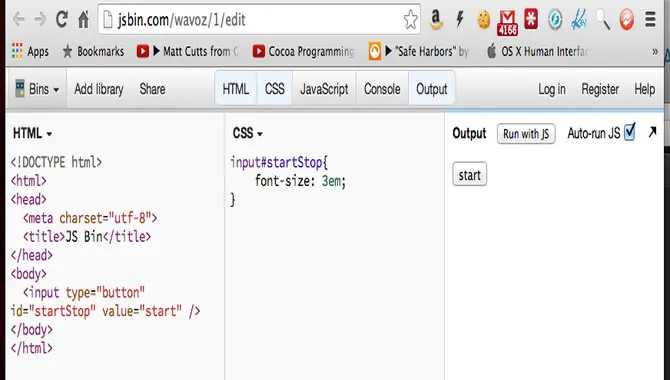
Task: Toggle the HTML panel tab
Action: click(236, 89)
